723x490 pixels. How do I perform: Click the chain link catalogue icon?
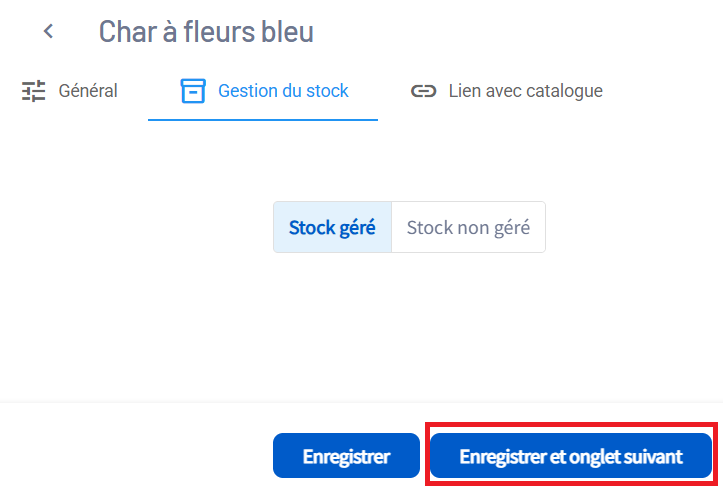pos(424,91)
